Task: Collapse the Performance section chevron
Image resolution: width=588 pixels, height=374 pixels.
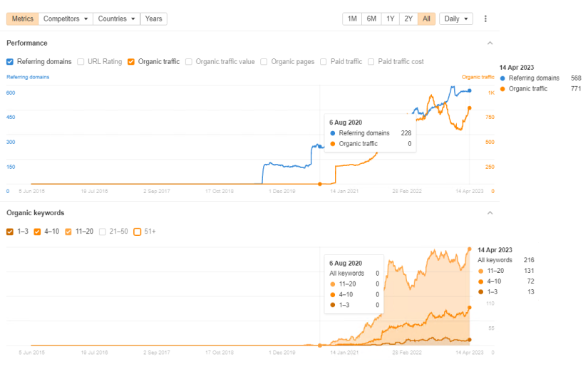Action: coord(490,43)
